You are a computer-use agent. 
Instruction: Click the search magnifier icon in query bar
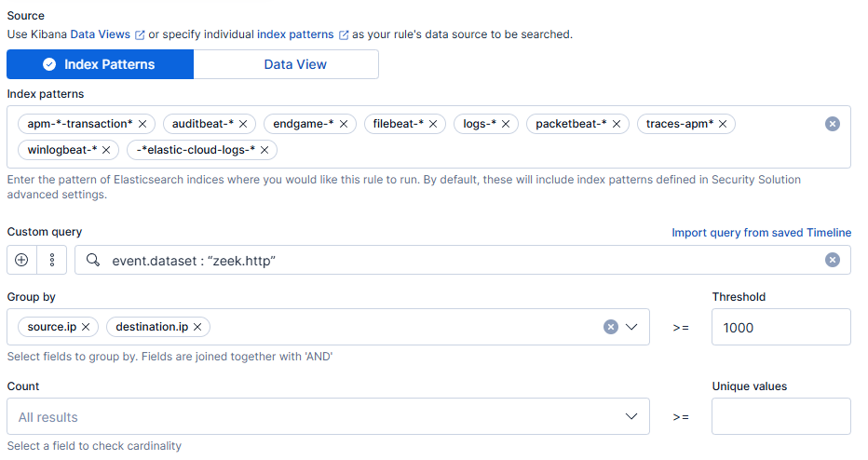(93, 260)
